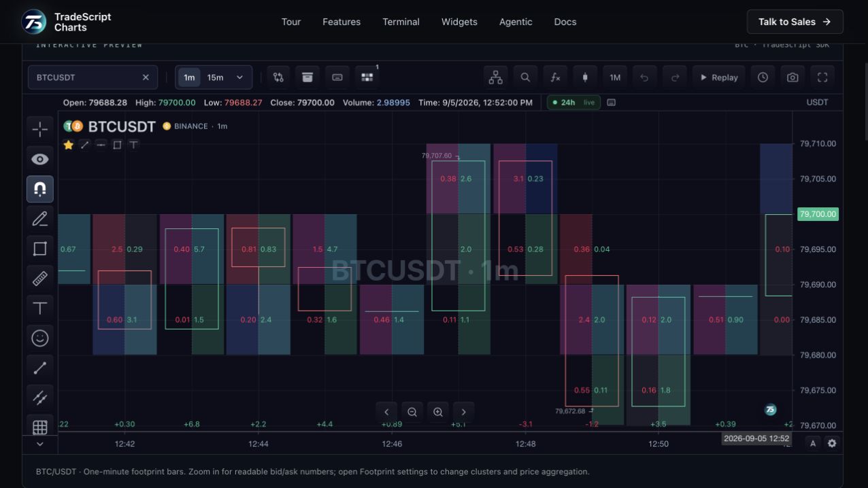This screenshot has height=488, width=868.
Task: Open the keyboard shortcuts icon
Action: [337, 77]
